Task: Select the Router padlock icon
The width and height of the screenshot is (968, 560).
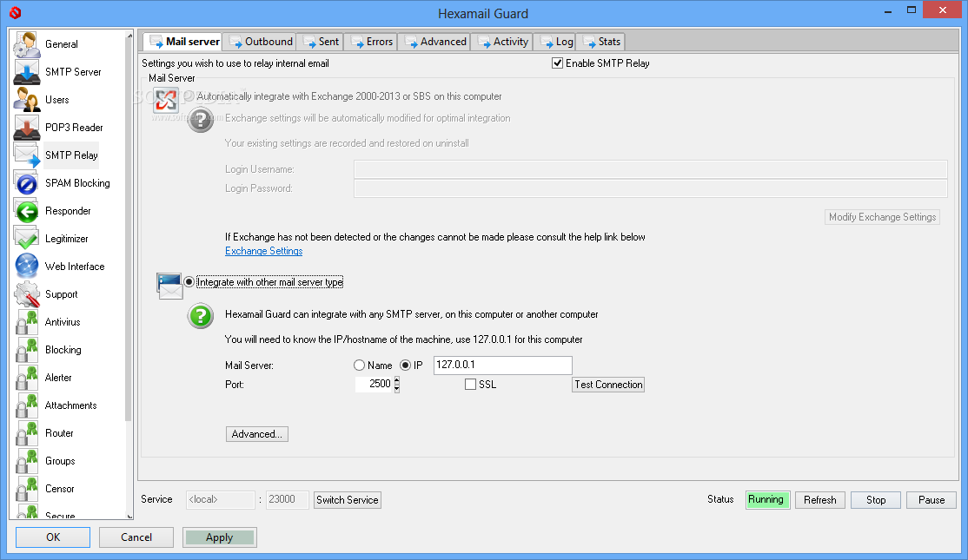Action: point(27,433)
